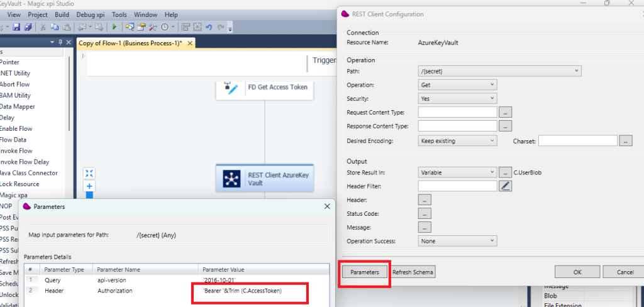The height and width of the screenshot is (307, 644).
Task: Click the Save icon in the toolbar
Action: (17, 27)
